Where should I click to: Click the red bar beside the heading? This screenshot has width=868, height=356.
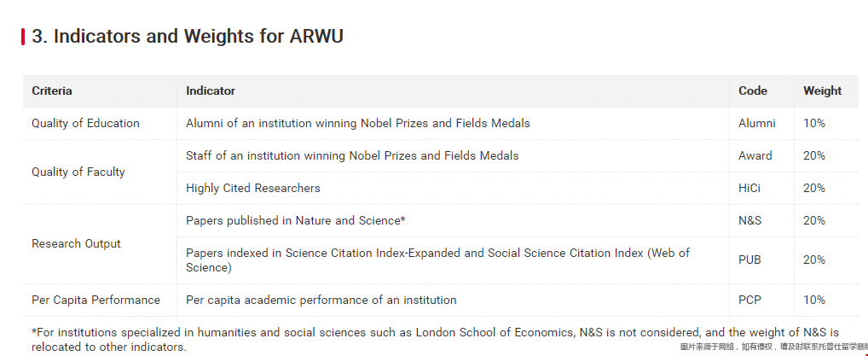23,37
